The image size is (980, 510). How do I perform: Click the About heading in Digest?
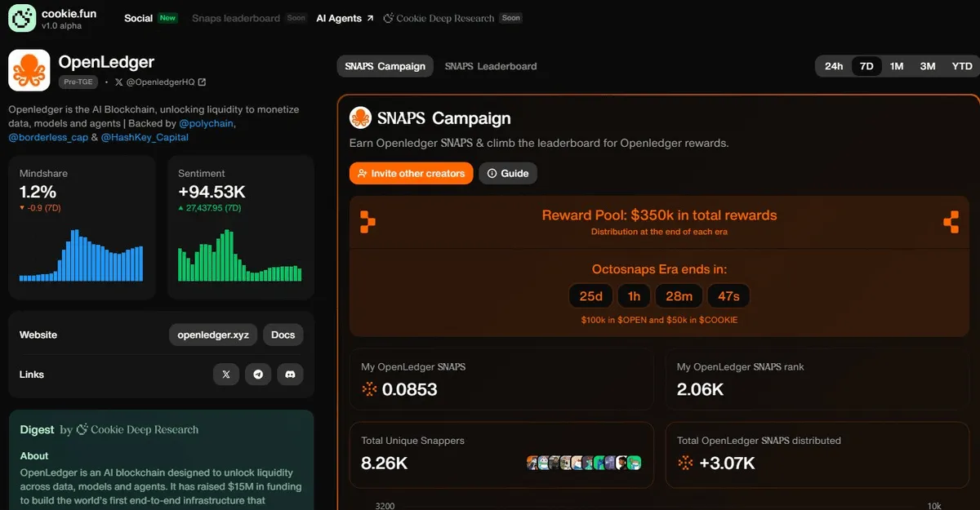pos(34,455)
